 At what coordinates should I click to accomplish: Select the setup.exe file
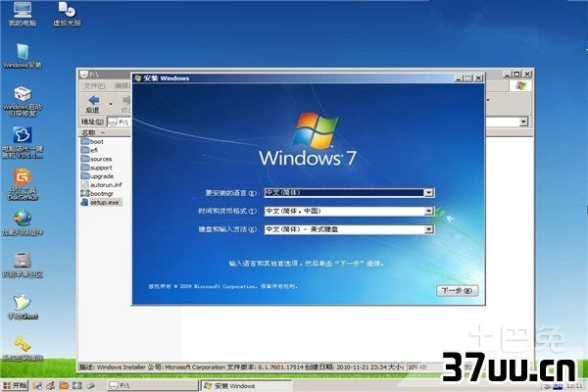(x=100, y=202)
